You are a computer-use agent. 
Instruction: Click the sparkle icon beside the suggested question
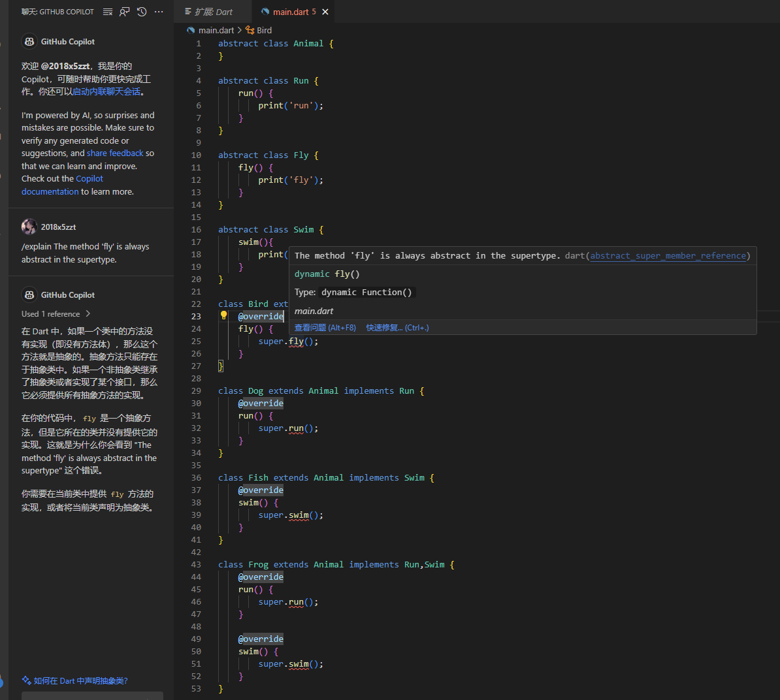click(x=26, y=680)
